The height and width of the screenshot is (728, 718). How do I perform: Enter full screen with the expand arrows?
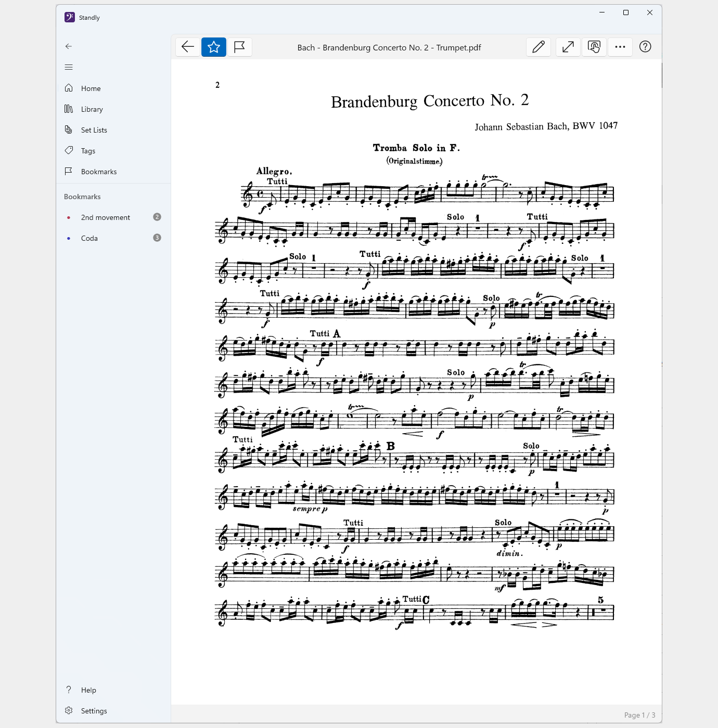[x=568, y=47]
